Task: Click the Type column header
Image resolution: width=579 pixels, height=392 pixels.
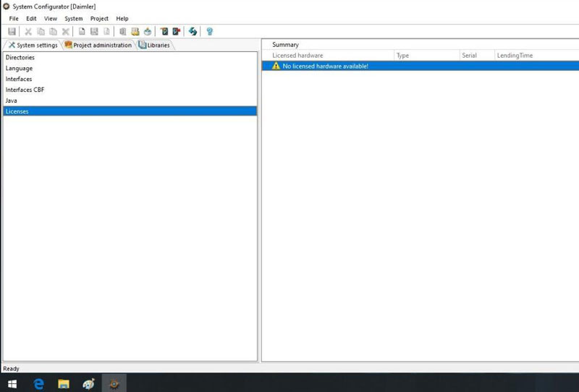Action: tap(427, 56)
